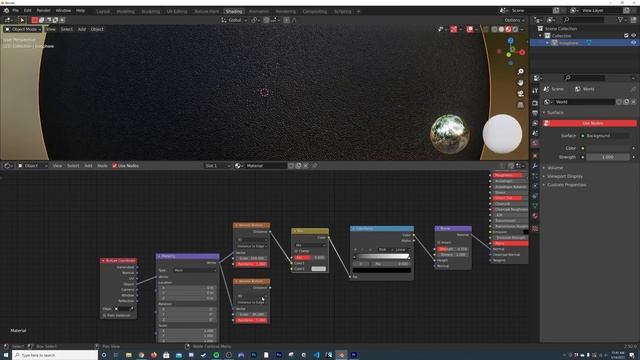Open ColorRamp Linear interpolation dropdown
The height and width of the screenshot is (360, 640).
(403, 249)
